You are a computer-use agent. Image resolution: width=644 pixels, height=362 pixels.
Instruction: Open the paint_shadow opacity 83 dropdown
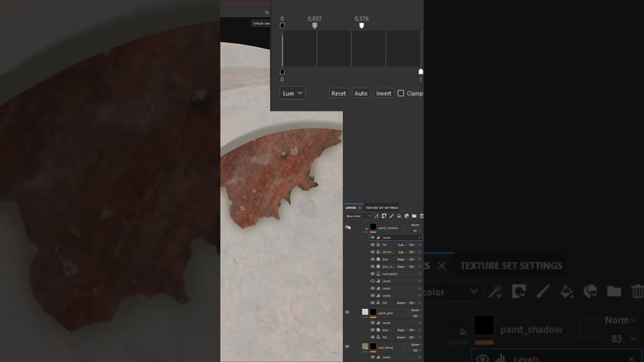418,231
